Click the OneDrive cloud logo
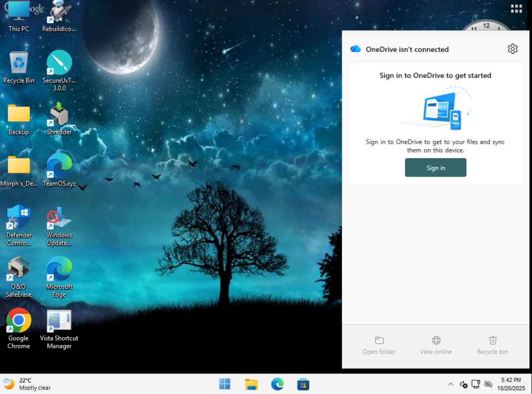The height and width of the screenshot is (394, 532). point(356,49)
